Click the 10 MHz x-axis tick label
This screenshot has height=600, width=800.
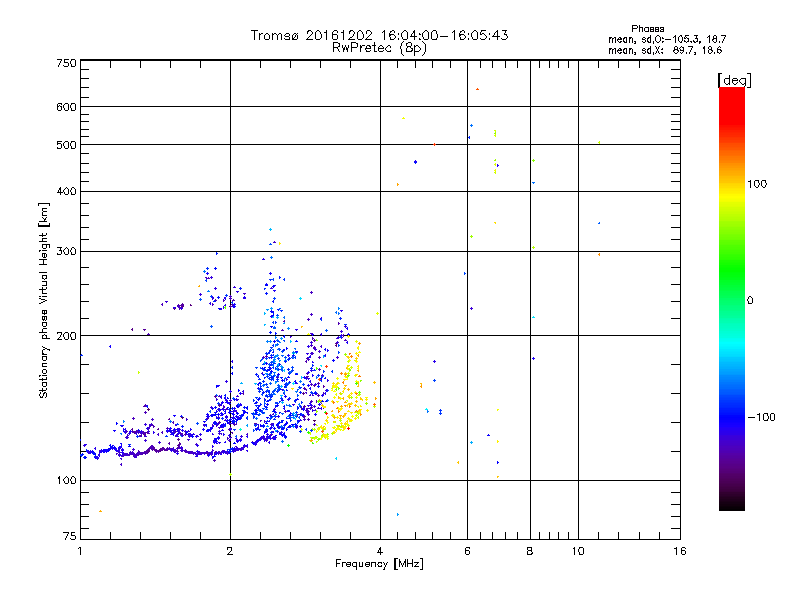click(578, 551)
